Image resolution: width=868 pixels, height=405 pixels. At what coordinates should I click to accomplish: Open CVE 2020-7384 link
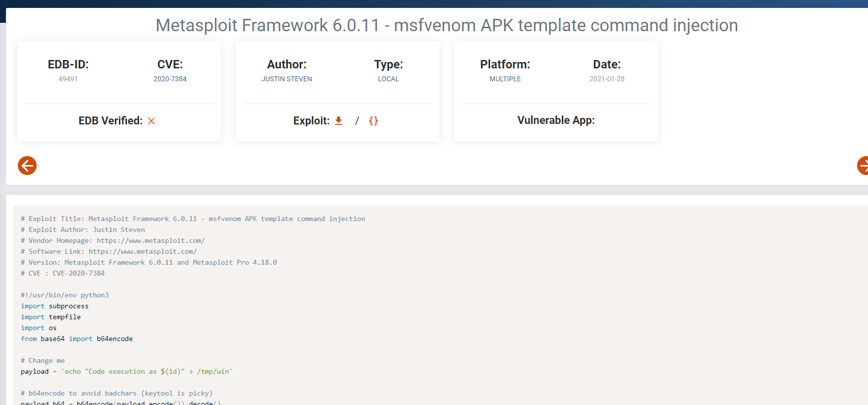click(170, 79)
